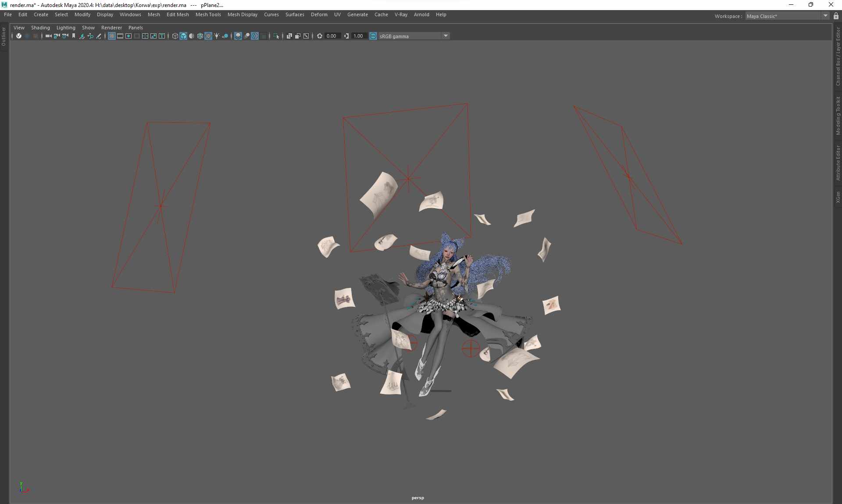Viewport: 842px width, 504px height.
Task: Open the V-Ray menu
Action: [401, 14]
